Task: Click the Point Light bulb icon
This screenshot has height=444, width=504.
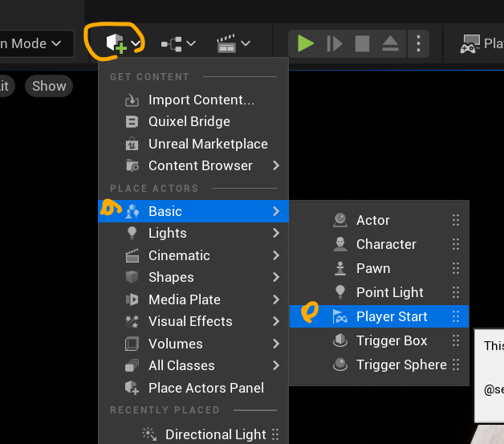Action: [x=340, y=292]
